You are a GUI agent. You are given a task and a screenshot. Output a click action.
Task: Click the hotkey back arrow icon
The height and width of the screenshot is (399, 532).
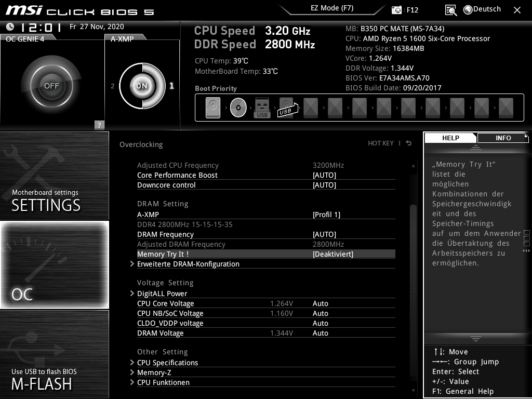[x=409, y=143]
